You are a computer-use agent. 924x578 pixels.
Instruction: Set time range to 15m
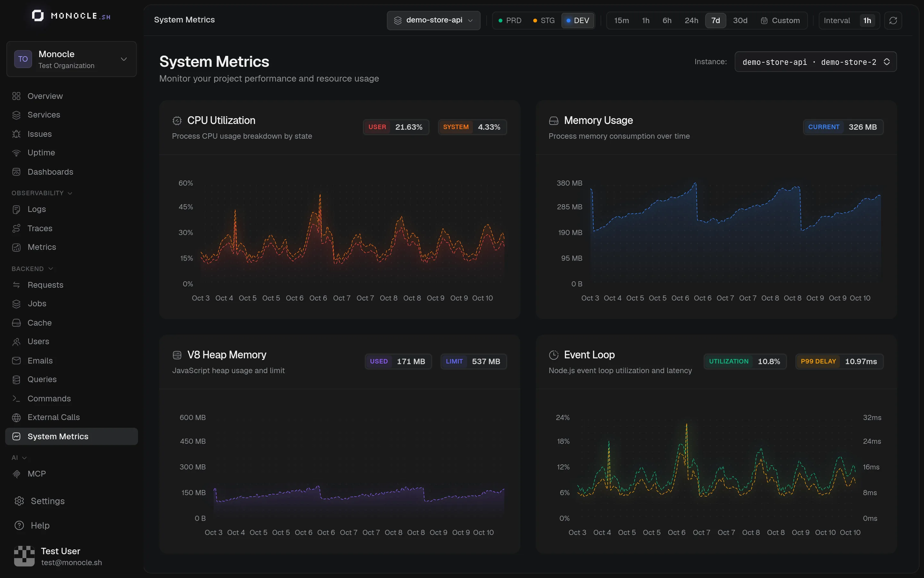(x=621, y=21)
